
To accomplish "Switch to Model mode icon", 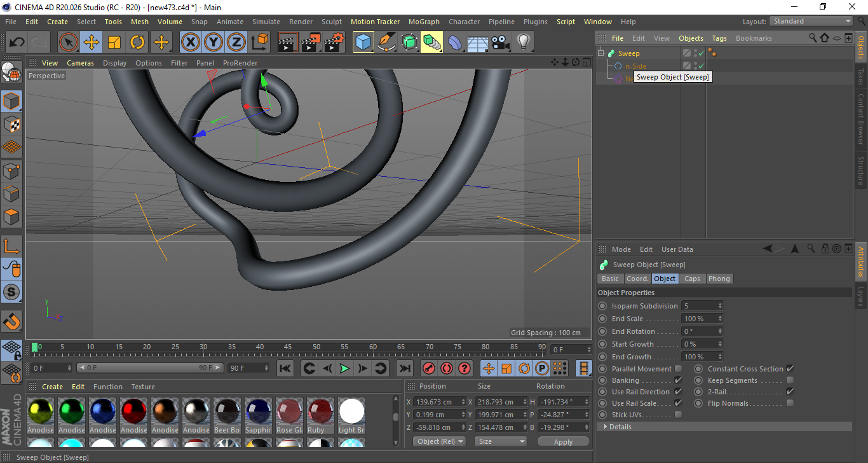I will [11, 101].
